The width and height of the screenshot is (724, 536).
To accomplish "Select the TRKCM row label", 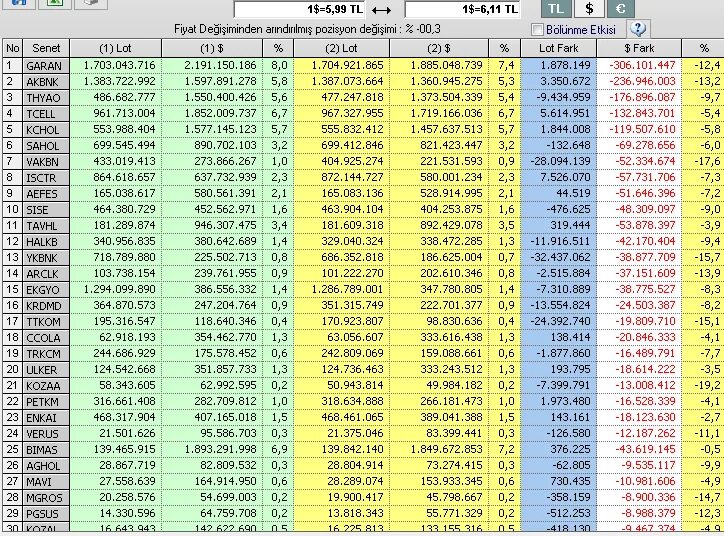I will [x=46, y=354].
